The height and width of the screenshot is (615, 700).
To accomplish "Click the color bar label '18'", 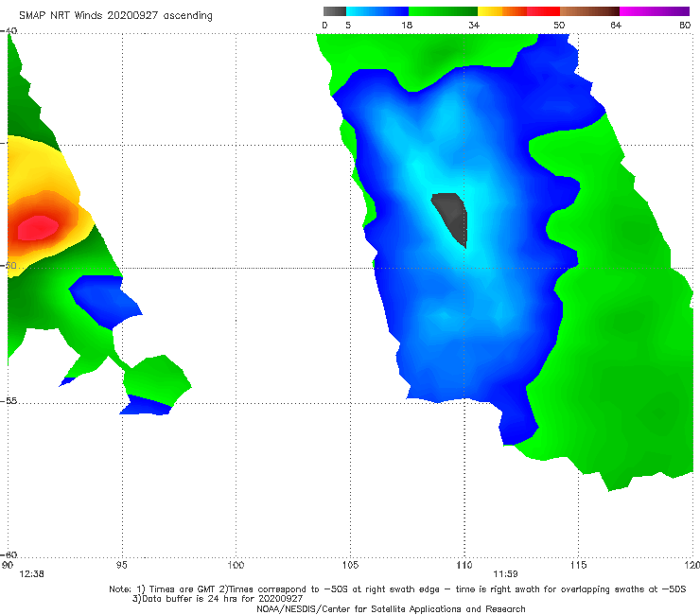I will click(407, 26).
